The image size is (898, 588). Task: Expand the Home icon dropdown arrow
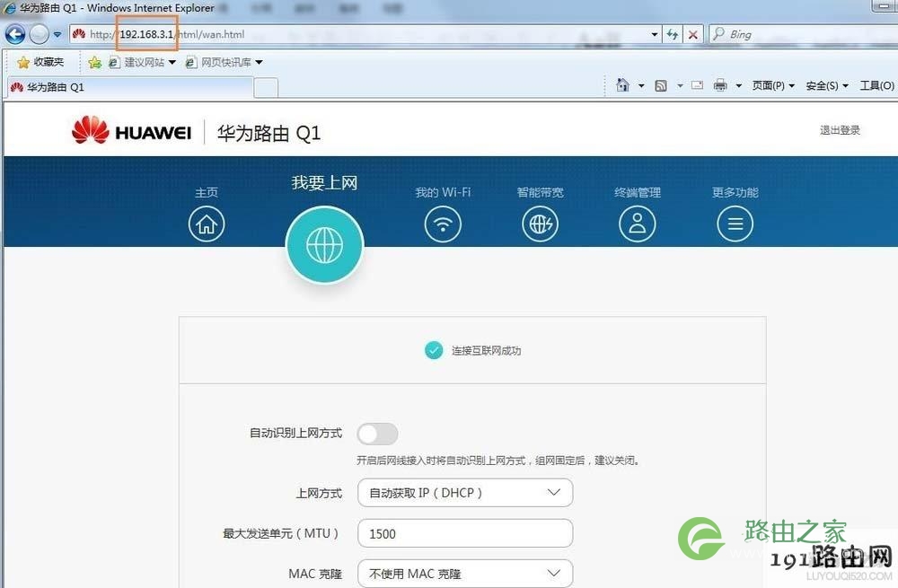[641, 86]
